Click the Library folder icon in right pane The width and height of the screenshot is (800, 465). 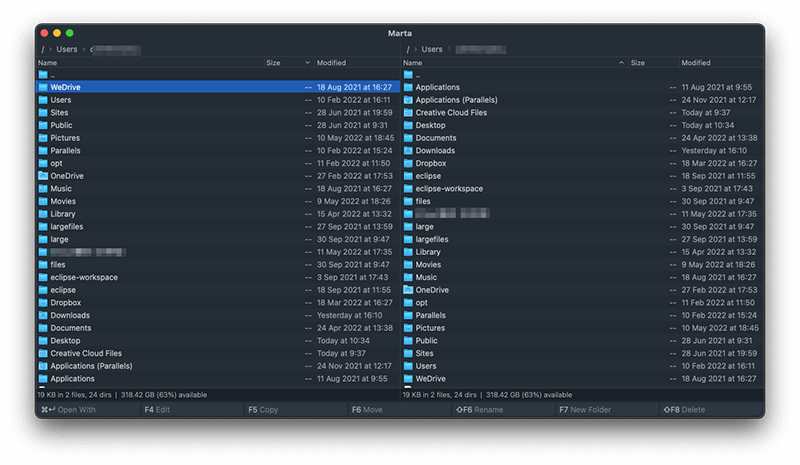(x=408, y=252)
